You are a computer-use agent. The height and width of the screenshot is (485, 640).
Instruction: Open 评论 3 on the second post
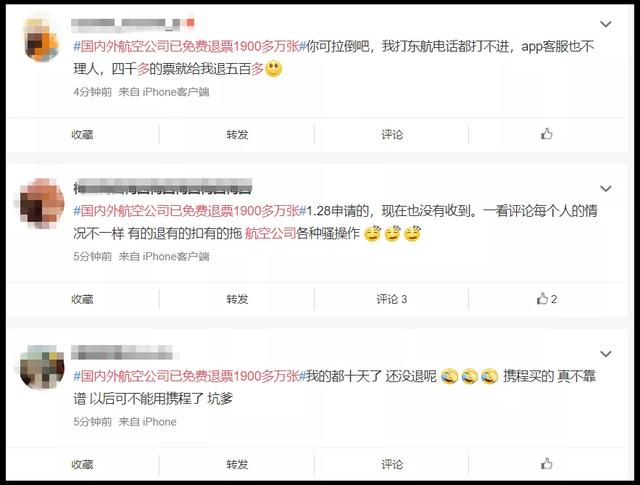coord(392,299)
